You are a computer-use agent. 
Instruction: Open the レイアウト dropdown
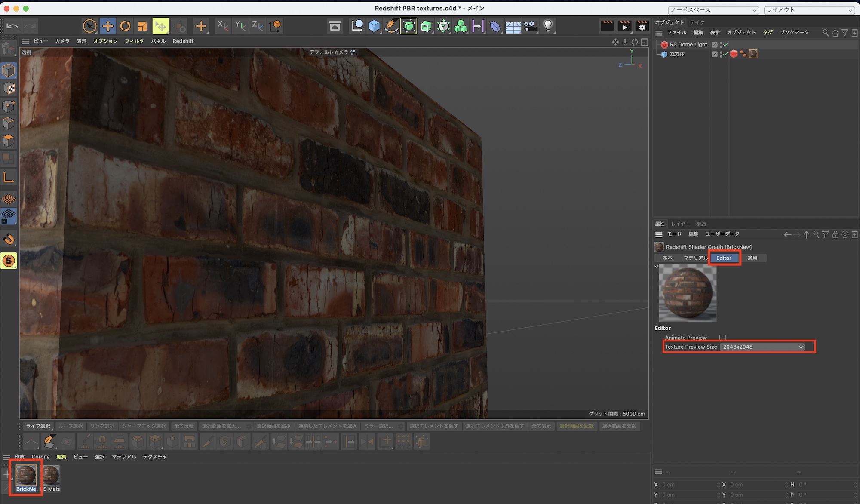(809, 10)
